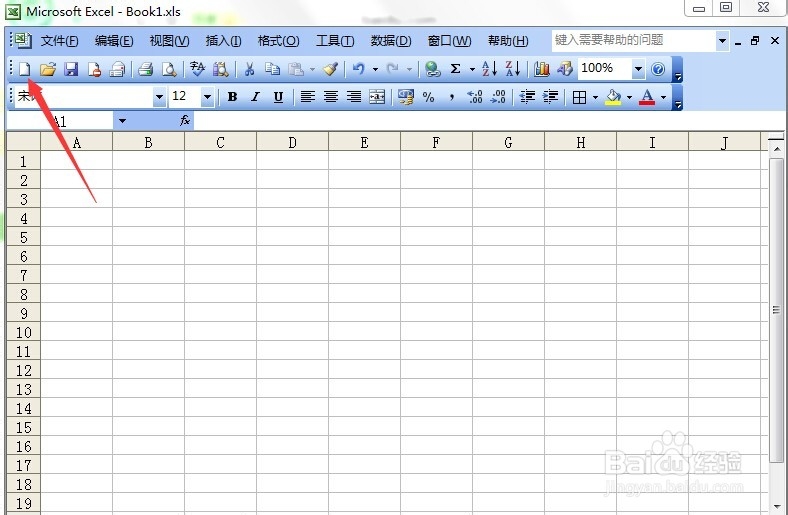788x515 pixels.
Task: Open the 工具(T) menu
Action: [x=335, y=41]
